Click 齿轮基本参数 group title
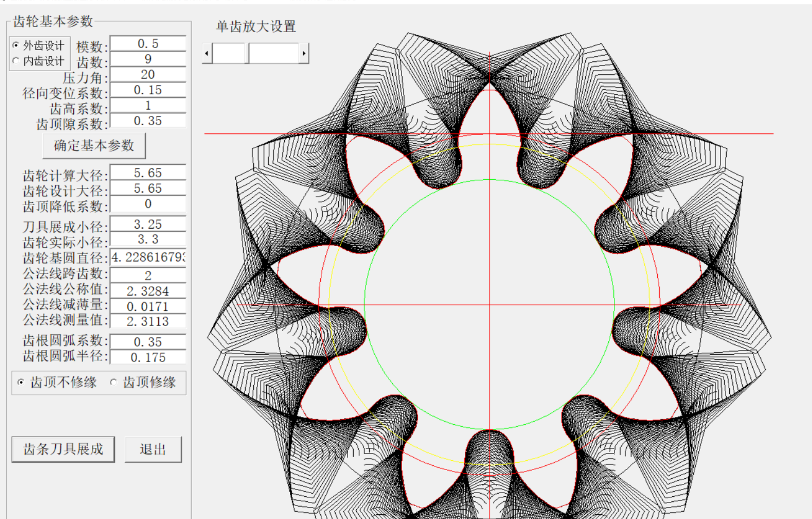The height and width of the screenshot is (519, 812). pyautogui.click(x=53, y=21)
